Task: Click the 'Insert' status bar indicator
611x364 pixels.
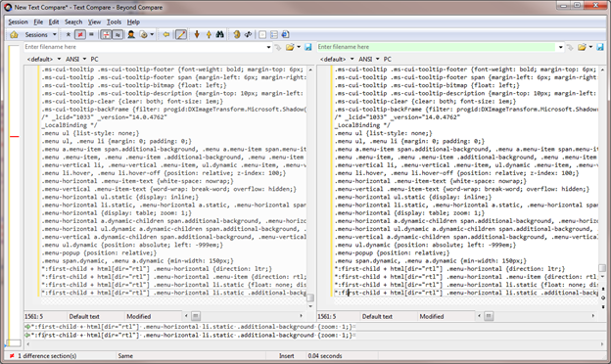Action: tap(286, 356)
